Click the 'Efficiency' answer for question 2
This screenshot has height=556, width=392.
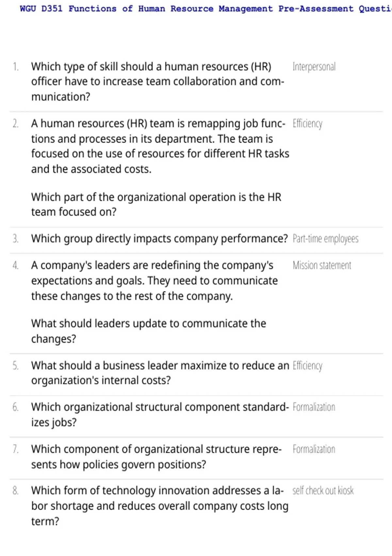pyautogui.click(x=307, y=124)
